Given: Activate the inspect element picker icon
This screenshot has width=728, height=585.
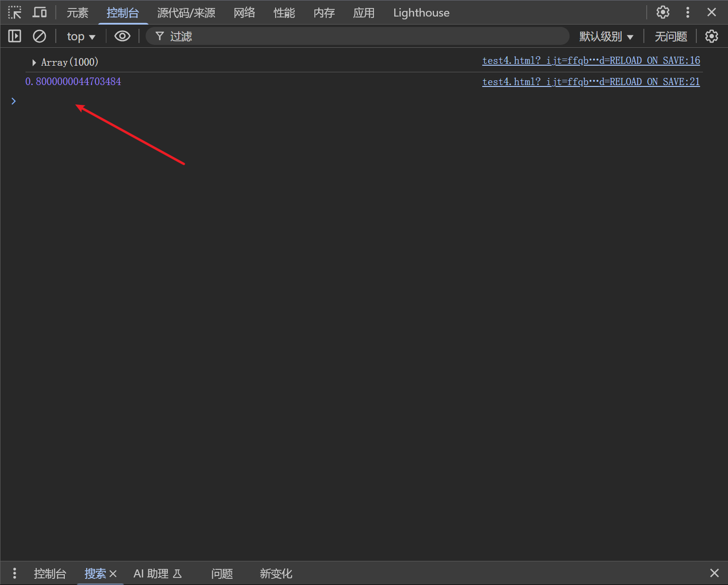Looking at the screenshot, I should click(x=15, y=12).
